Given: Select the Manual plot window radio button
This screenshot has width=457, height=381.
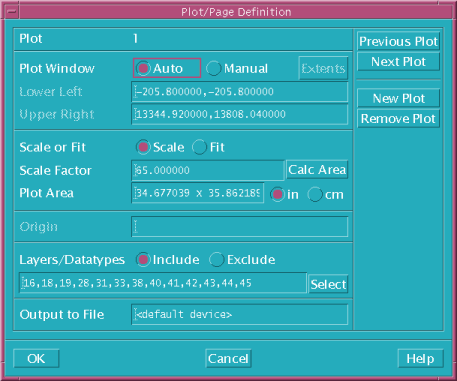Looking at the screenshot, I should point(237,68).
